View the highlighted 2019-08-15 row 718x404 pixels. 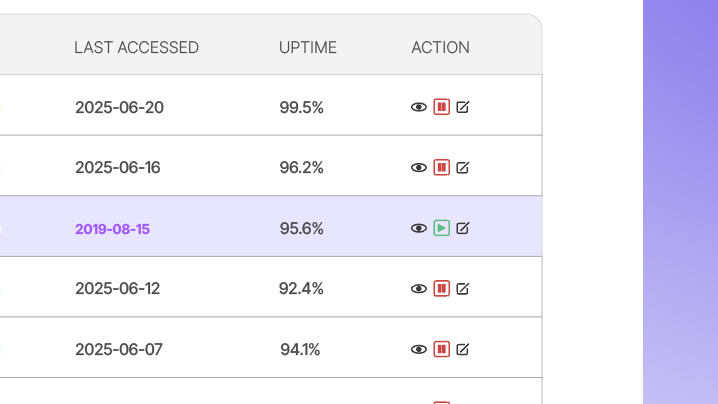point(419,228)
